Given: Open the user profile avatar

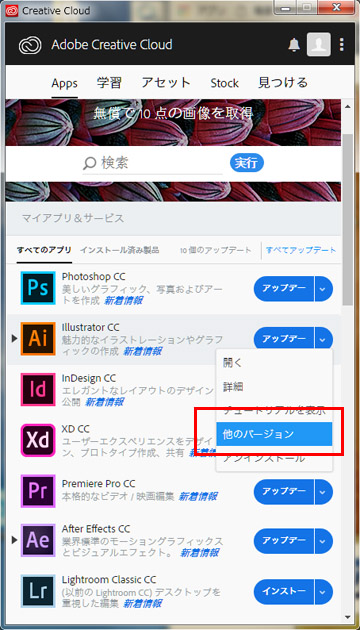Looking at the screenshot, I should (319, 44).
